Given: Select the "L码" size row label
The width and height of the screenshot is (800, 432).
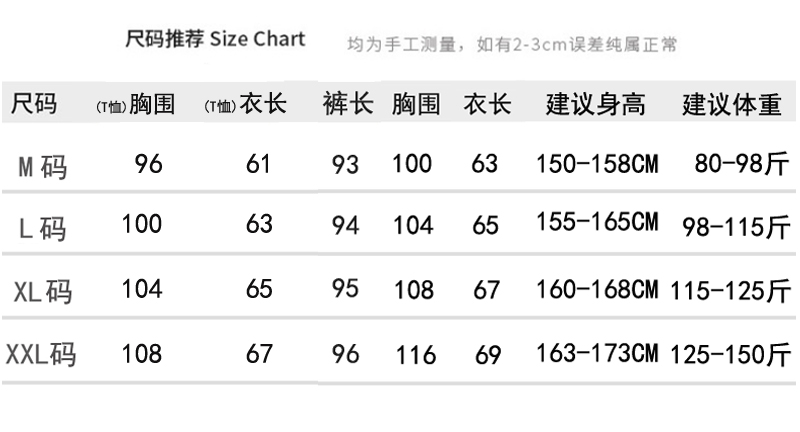Looking at the screenshot, I should [x=43, y=228].
